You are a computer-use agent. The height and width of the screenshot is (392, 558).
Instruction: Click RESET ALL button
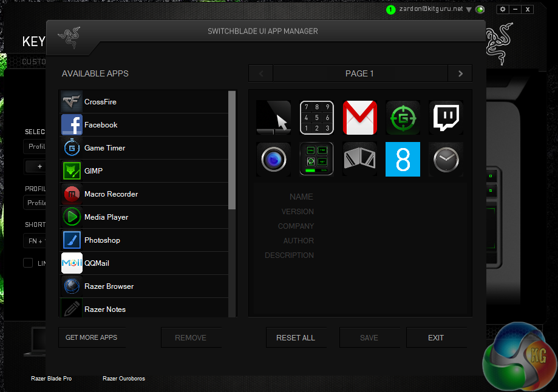pyautogui.click(x=296, y=337)
